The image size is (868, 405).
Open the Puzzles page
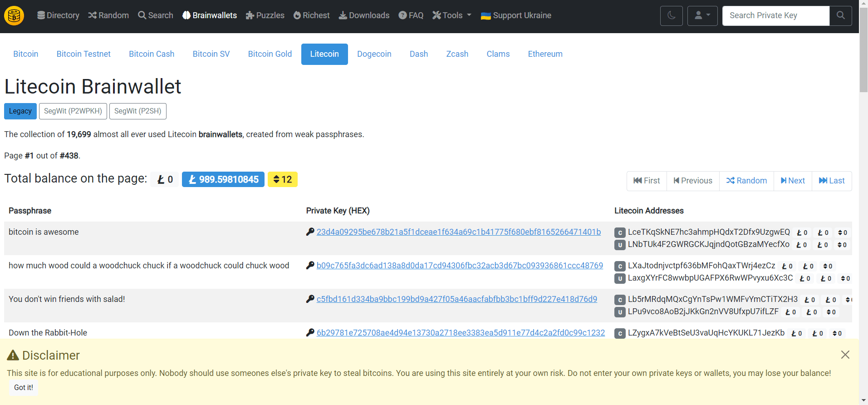(265, 15)
